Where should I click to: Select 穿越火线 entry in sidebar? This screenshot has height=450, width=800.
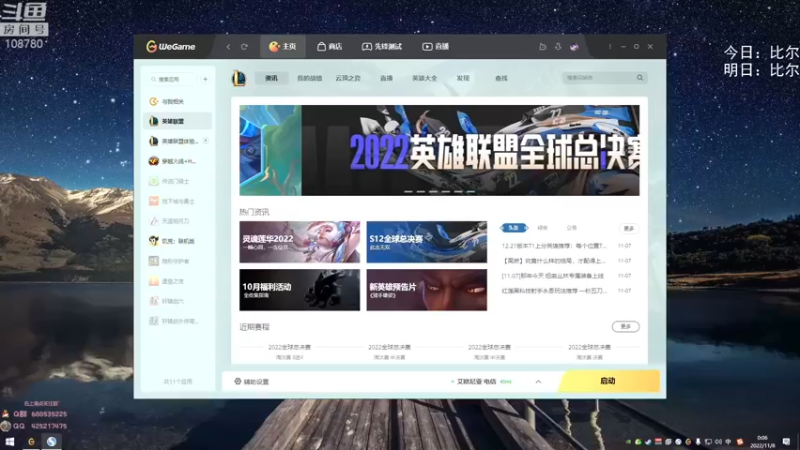coord(178,161)
